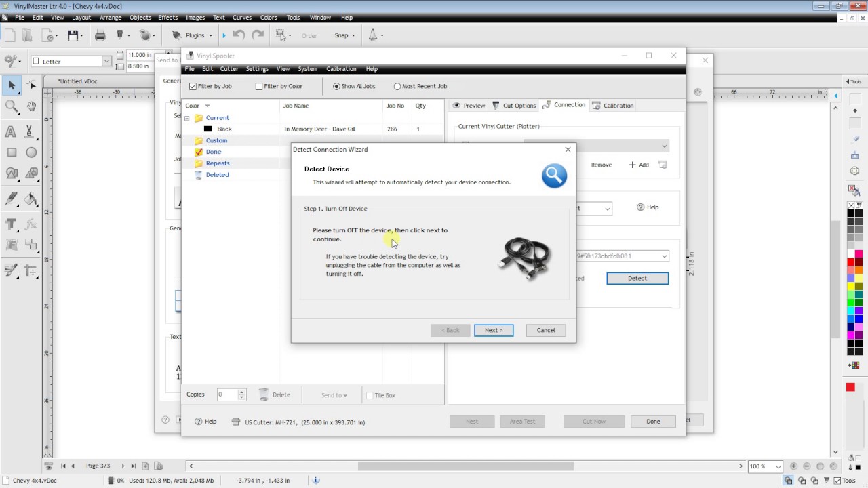Click the large red current fill swatch
Image resolution: width=868 pixels, height=488 pixels.
pyautogui.click(x=850, y=387)
